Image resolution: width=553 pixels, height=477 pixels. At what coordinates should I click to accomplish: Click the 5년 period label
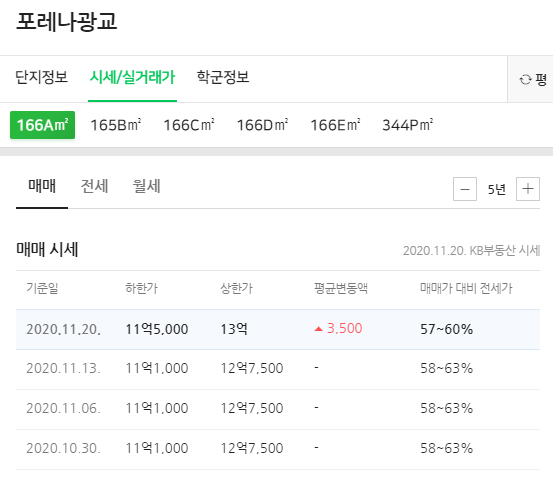tap(497, 189)
